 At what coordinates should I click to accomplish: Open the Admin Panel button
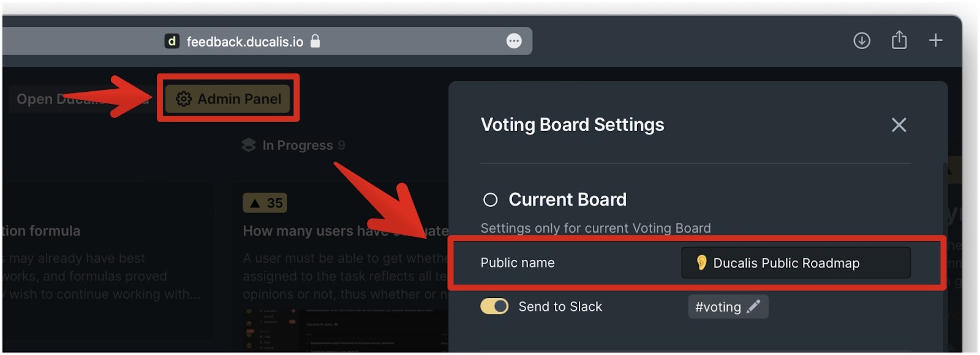click(228, 99)
